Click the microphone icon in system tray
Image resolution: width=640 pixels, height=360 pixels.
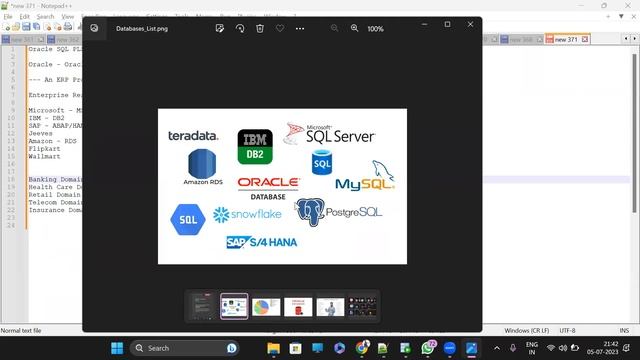click(513, 348)
